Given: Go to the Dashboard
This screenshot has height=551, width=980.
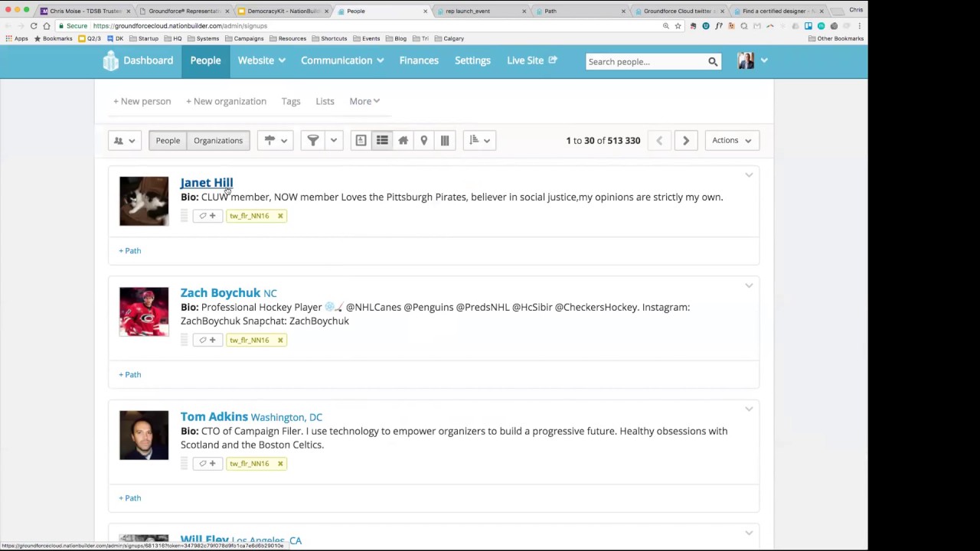Looking at the screenshot, I should tap(149, 60).
